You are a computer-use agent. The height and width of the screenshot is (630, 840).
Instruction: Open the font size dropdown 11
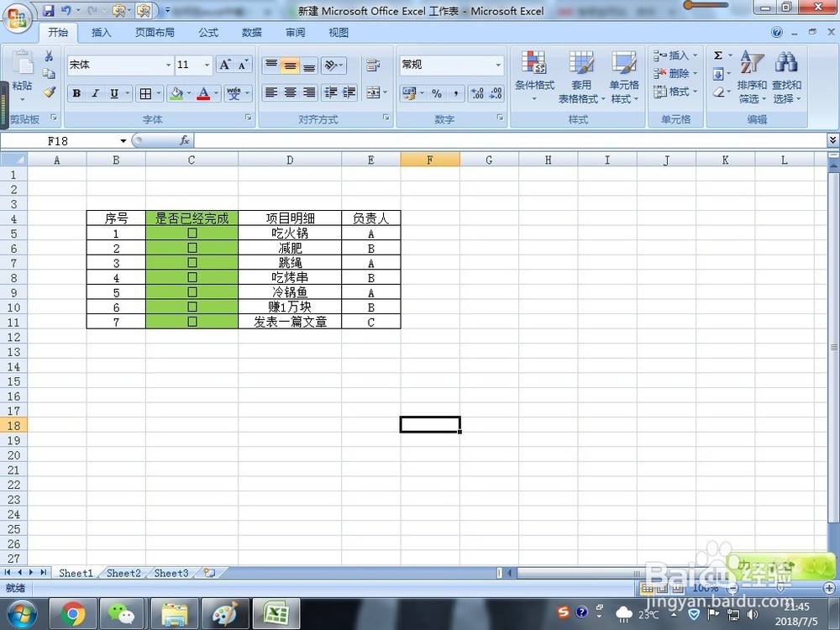207,65
